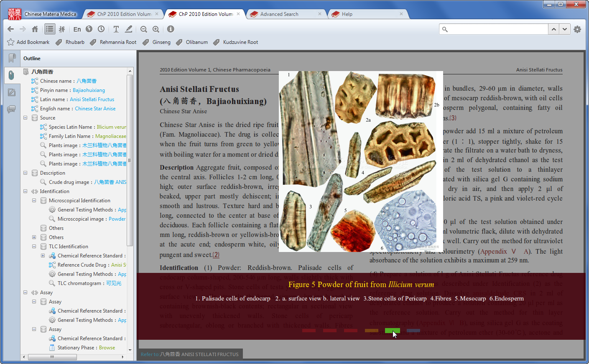The width and height of the screenshot is (589, 364).
Task: Collapse the Identification tree node
Action: pyautogui.click(x=25, y=191)
